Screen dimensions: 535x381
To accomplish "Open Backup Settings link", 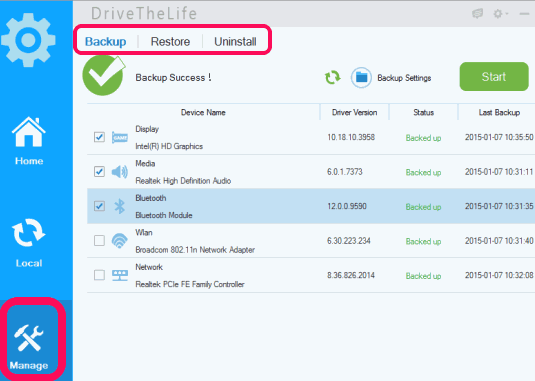I will (404, 78).
